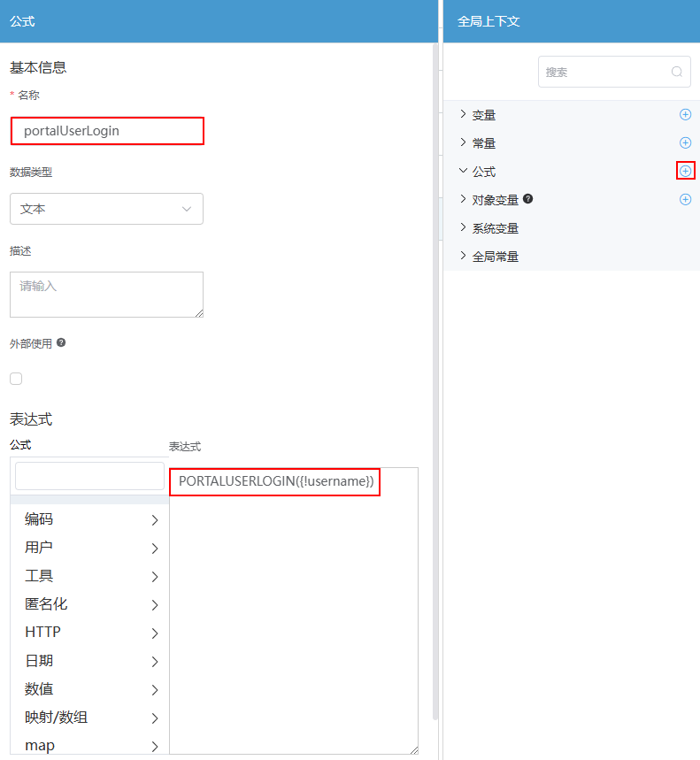Open the 数据类型 dropdown showing 文本
Image resolution: width=700 pixels, height=760 pixels.
coord(107,209)
